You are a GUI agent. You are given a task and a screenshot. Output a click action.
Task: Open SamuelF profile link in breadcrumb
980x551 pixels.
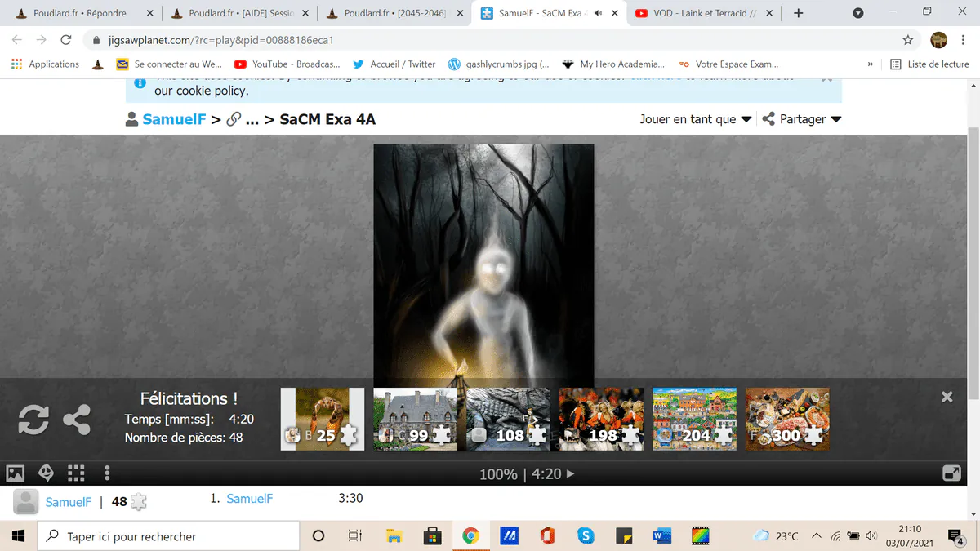[x=174, y=119]
